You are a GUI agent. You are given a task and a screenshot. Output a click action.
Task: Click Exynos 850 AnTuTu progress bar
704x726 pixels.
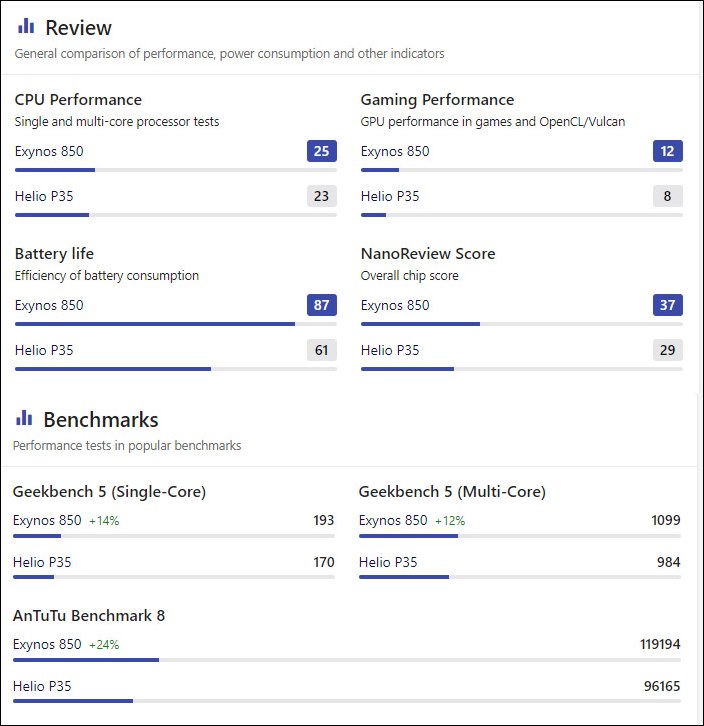pos(347,660)
